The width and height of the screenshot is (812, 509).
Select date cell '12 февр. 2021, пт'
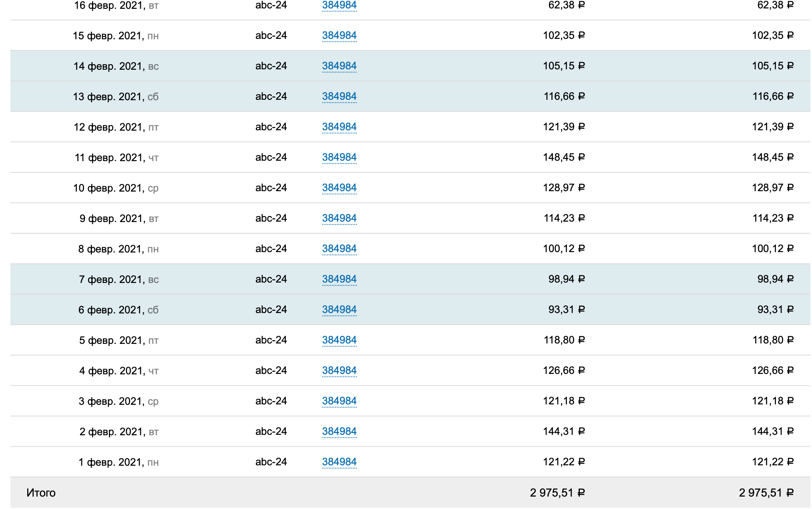[116, 127]
